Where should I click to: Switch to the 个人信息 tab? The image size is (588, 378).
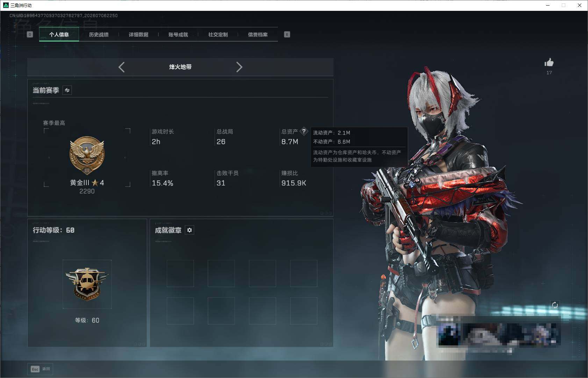click(59, 34)
